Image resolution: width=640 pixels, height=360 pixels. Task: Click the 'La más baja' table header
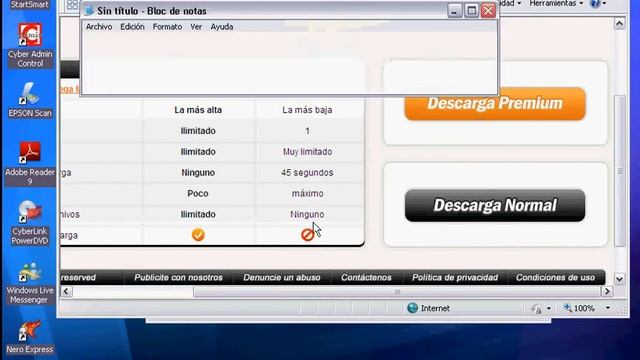coord(307,110)
